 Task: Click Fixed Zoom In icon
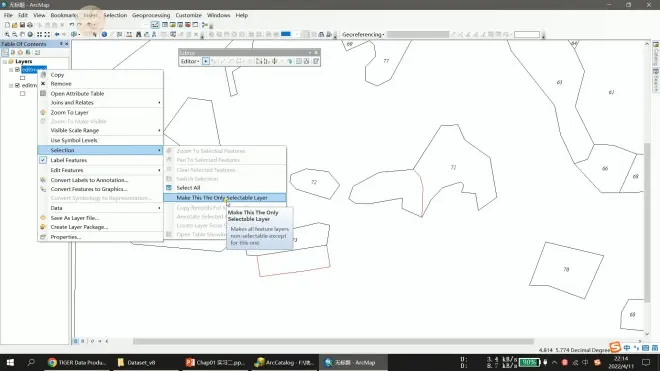pos(40,35)
